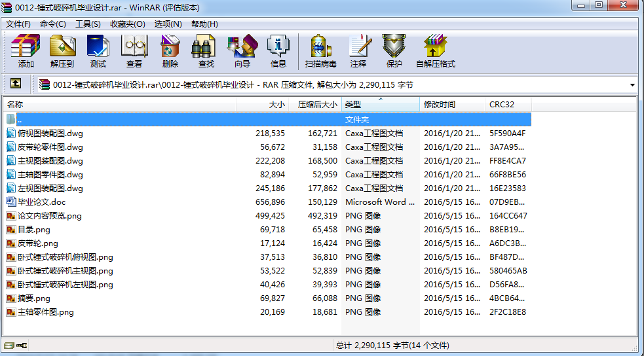
Task: Expand the address bar dropdown arrow
Action: pos(632,85)
